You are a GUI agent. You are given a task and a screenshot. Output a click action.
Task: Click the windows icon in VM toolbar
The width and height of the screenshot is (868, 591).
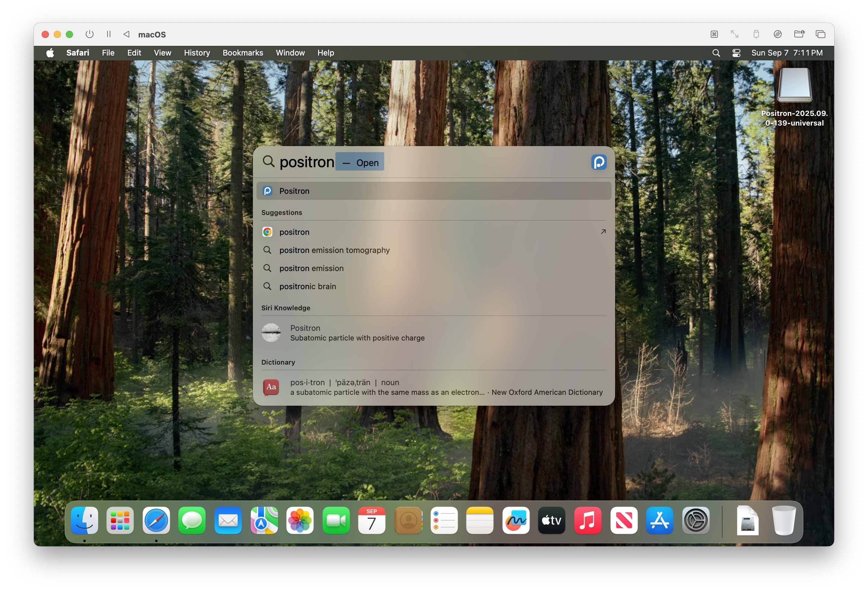tap(820, 34)
